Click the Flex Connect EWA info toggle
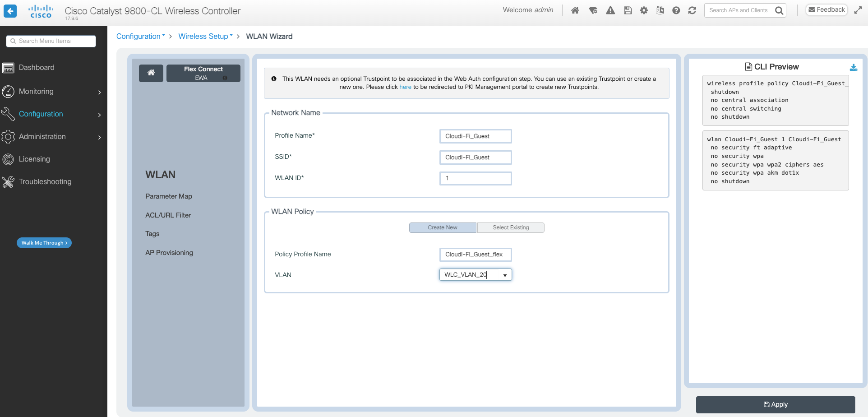This screenshot has height=417, width=868. pos(225,77)
